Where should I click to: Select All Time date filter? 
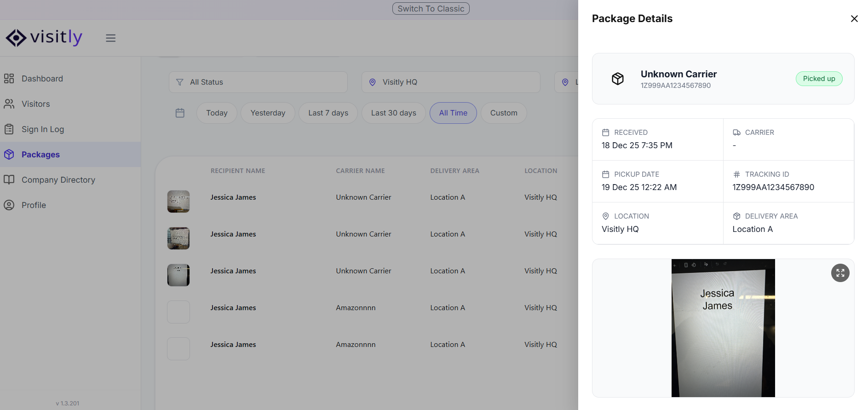453,113
